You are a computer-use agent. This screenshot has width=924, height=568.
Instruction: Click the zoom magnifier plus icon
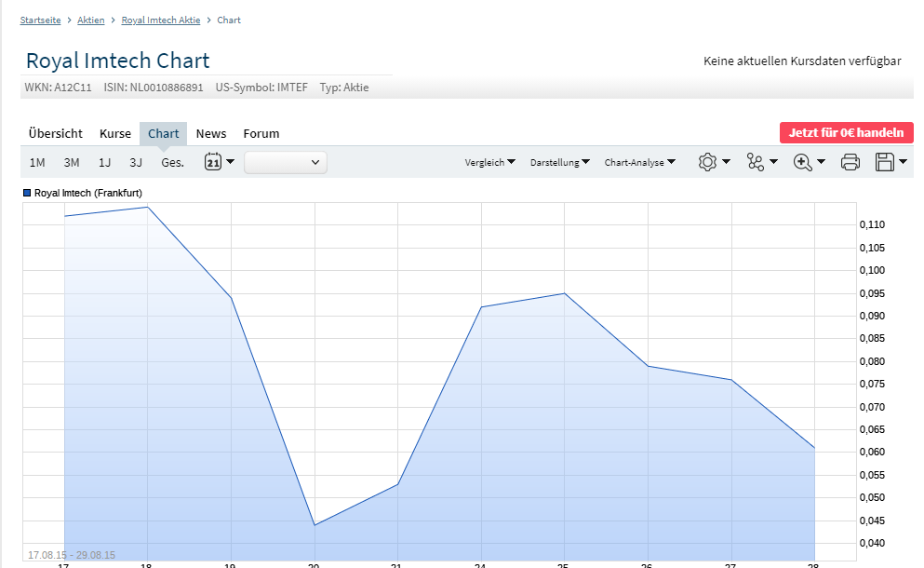pos(803,162)
